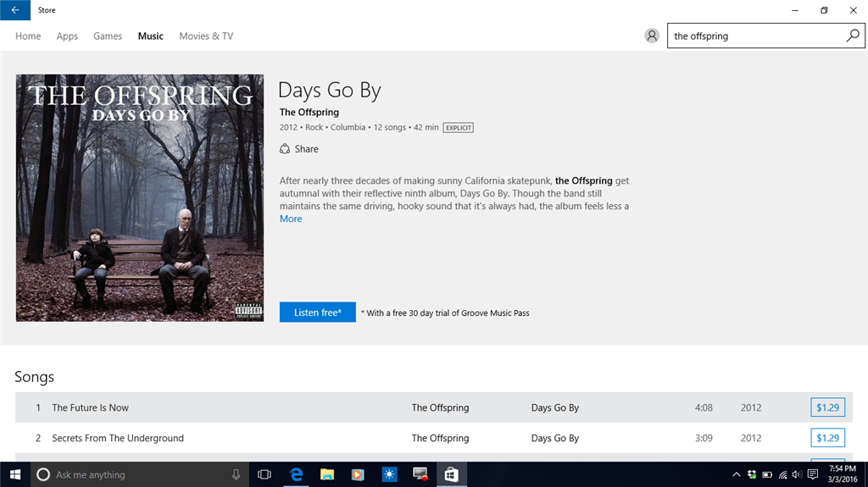This screenshot has width=868, height=487.
Task: Open the Action Center notifications icon
Action: click(813, 474)
